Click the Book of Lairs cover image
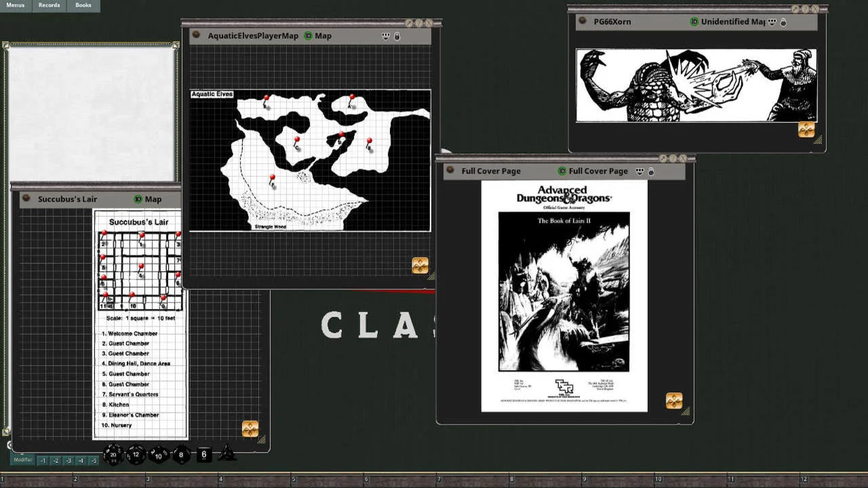868x488 pixels. 564,291
